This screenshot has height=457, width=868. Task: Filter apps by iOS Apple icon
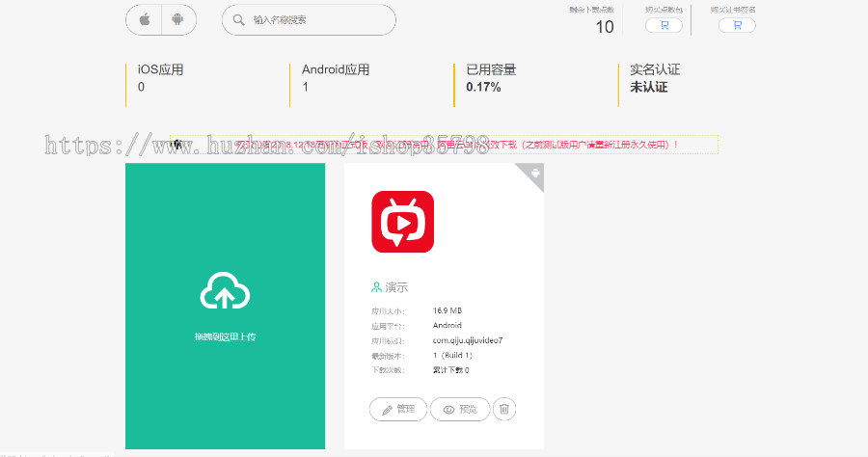pos(144,19)
